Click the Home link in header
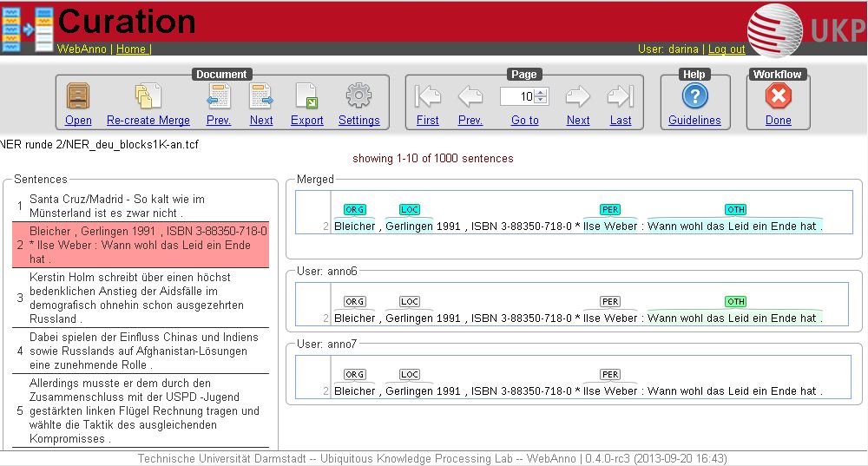Viewport: 868px width, 466px height. (x=131, y=49)
